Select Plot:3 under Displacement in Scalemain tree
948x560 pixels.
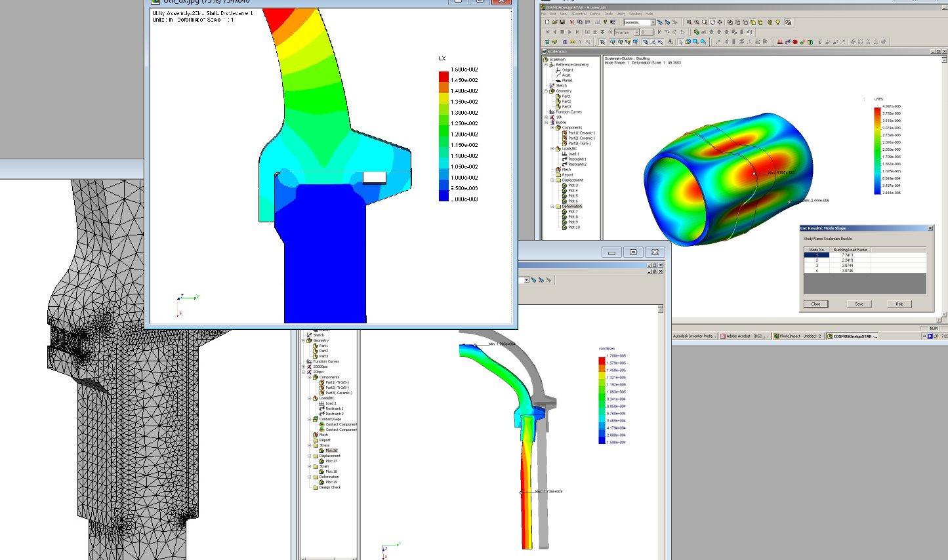573,185
